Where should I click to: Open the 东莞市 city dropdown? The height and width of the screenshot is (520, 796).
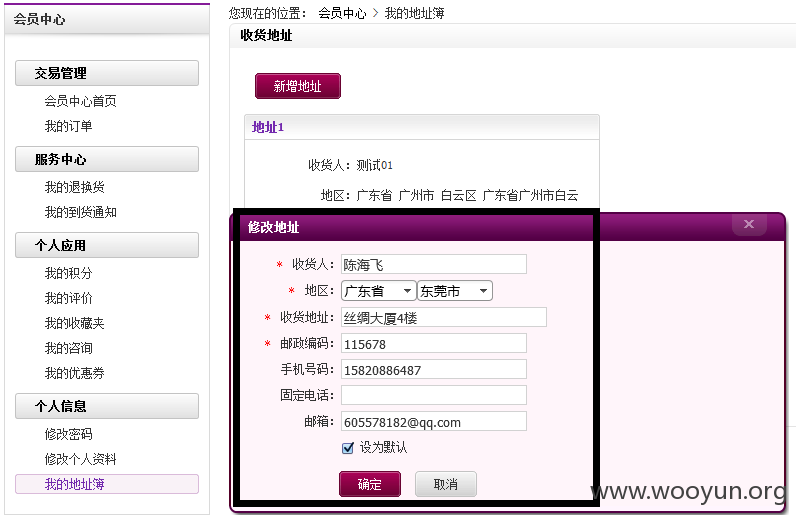click(x=455, y=291)
